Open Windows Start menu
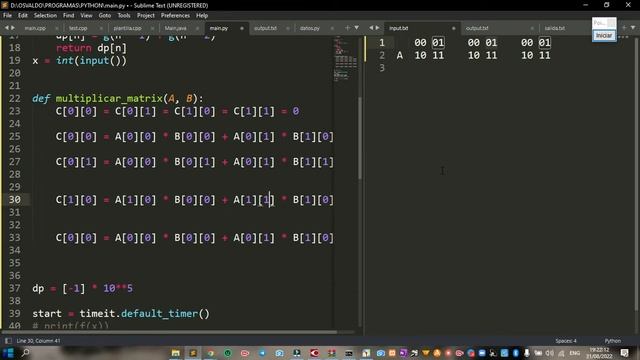Viewport: 640px width, 360px height. (8, 353)
